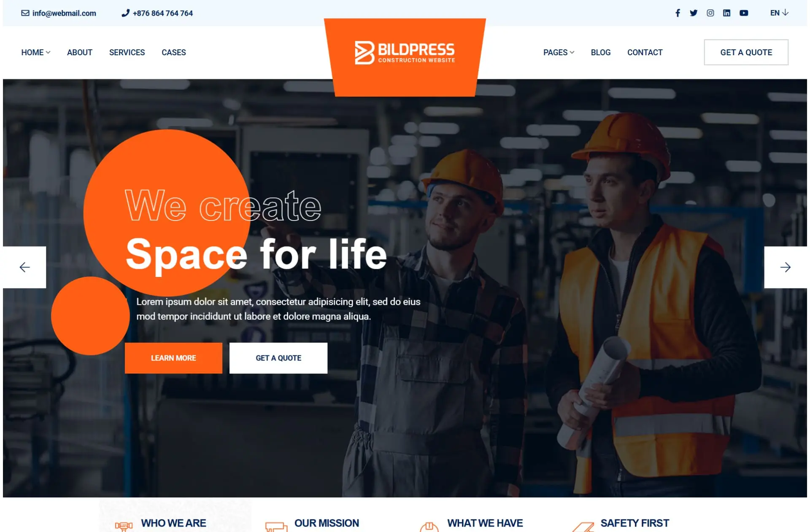Click the LEARN MORE button
This screenshot has width=810, height=532.
pos(173,358)
